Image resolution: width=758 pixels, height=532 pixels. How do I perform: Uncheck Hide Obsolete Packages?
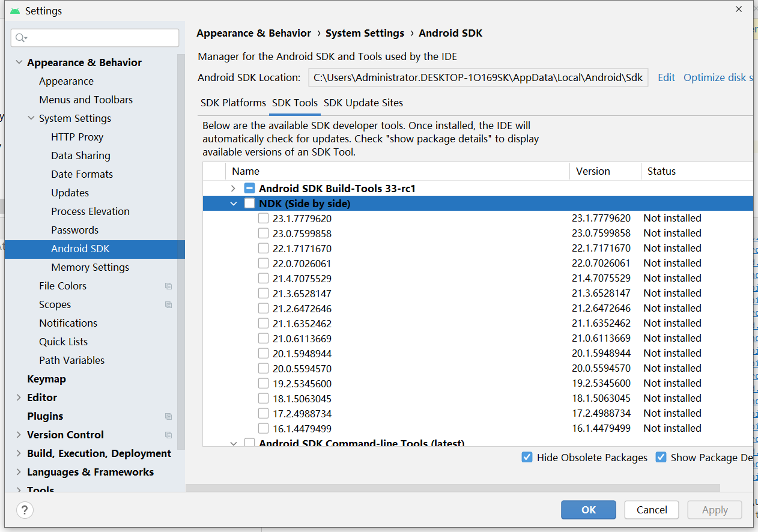tap(527, 457)
